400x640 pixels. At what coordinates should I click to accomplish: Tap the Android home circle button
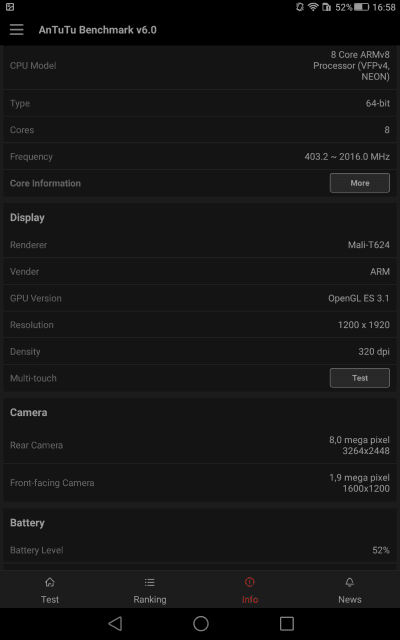[x=201, y=624]
